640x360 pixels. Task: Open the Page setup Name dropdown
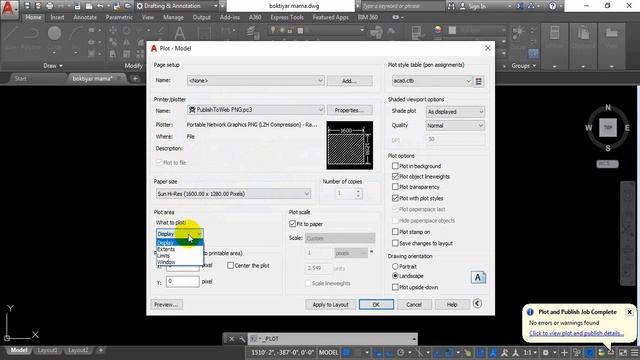256,80
